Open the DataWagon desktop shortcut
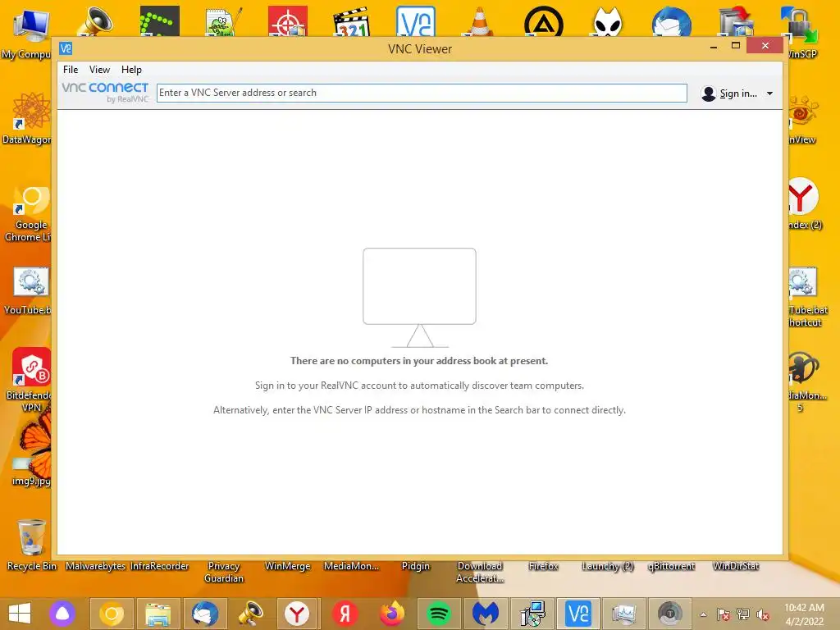 [x=30, y=112]
